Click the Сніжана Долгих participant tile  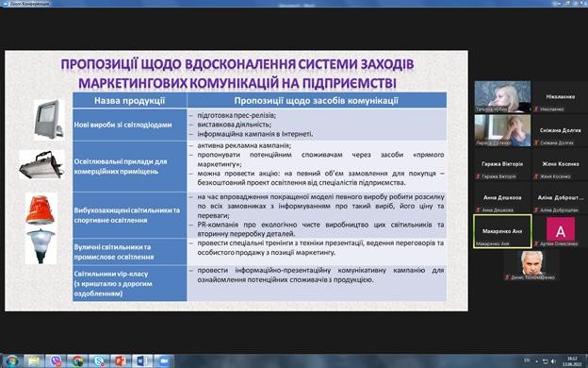(x=561, y=130)
